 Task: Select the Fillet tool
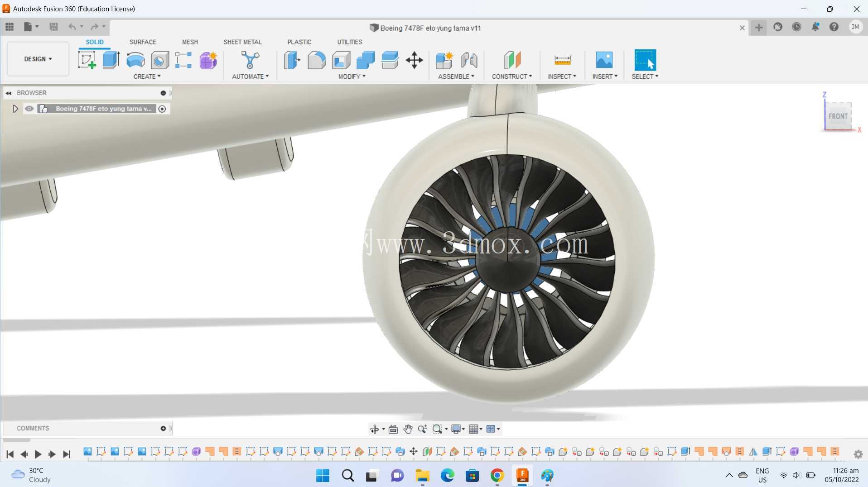coord(317,60)
